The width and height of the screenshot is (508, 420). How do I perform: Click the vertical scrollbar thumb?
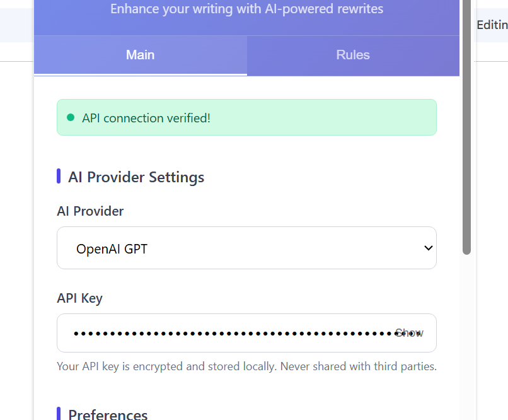466,126
